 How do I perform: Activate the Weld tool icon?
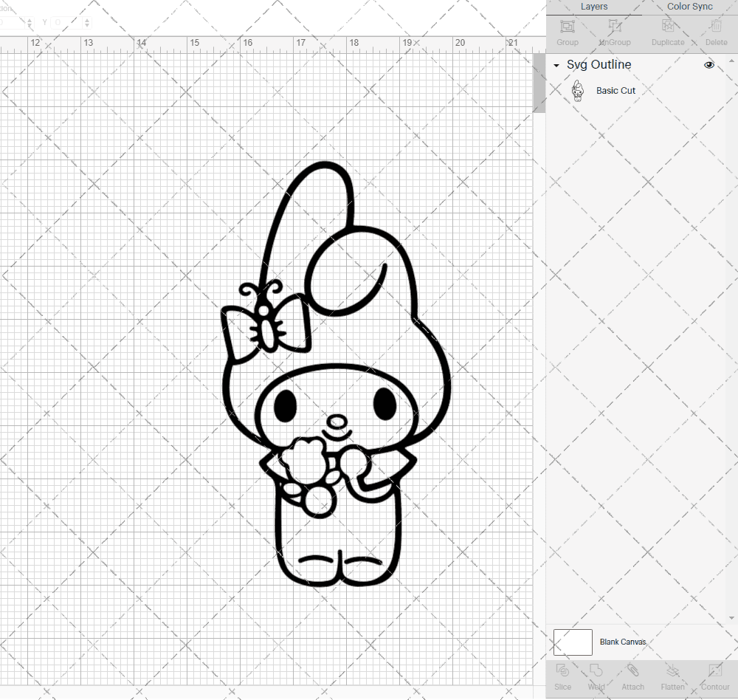[596, 672]
